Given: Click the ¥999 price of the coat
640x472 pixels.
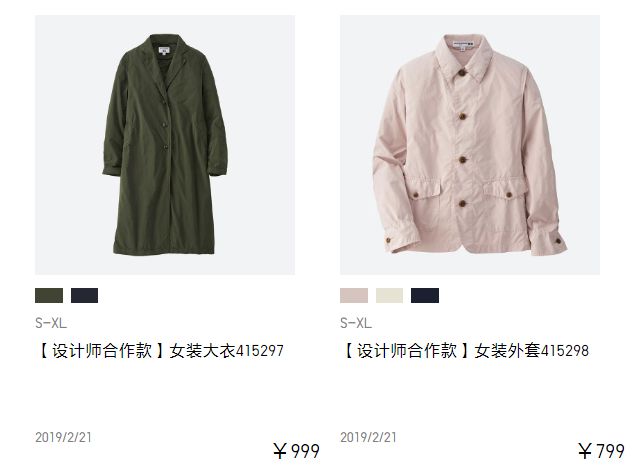Looking at the screenshot, I should pyautogui.click(x=296, y=451).
